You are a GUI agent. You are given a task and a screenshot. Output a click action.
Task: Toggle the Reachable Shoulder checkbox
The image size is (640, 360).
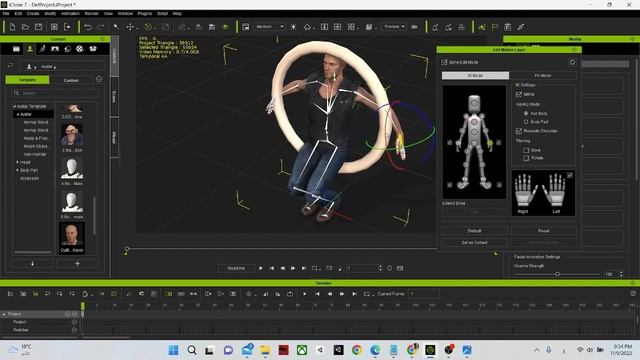[x=519, y=131]
